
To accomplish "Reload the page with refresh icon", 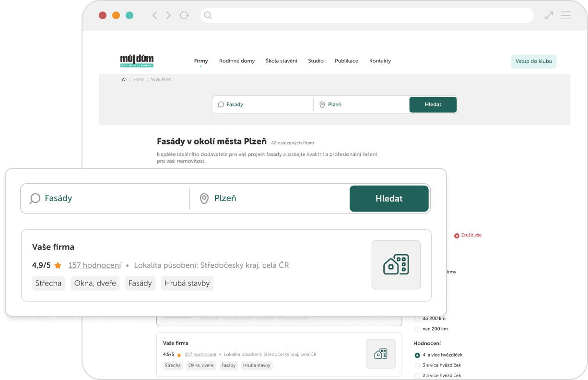I will pyautogui.click(x=184, y=15).
